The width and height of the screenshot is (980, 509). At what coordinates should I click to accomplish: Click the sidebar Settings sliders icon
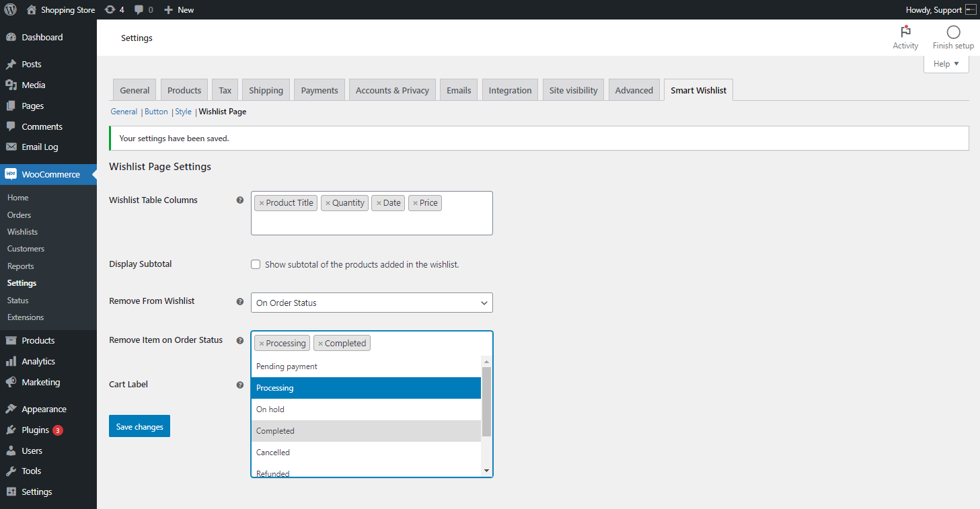tap(11, 492)
